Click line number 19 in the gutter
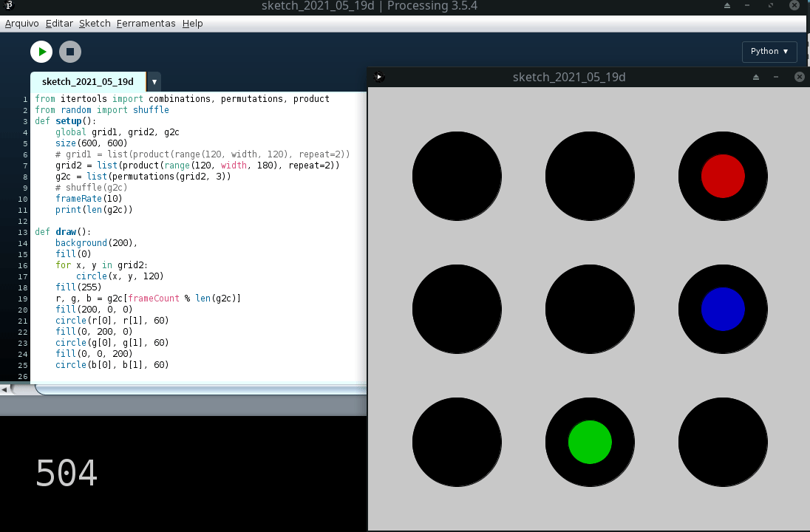Image resolution: width=810 pixels, height=532 pixels. (x=23, y=299)
